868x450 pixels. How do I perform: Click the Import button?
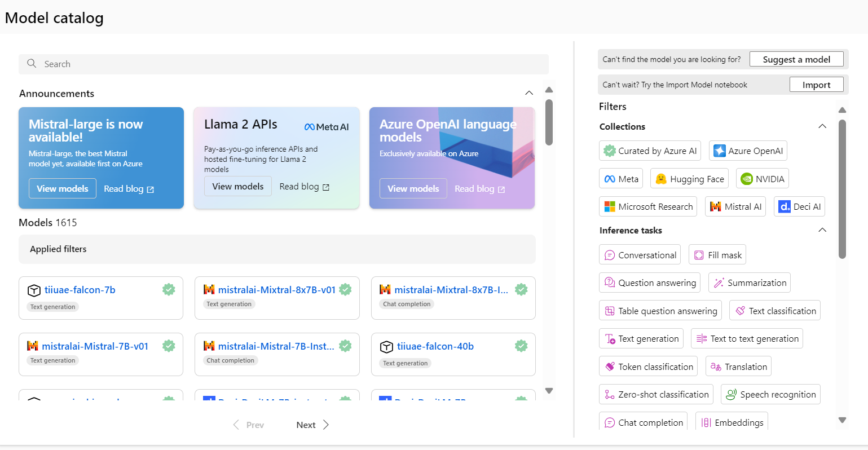[x=816, y=85]
